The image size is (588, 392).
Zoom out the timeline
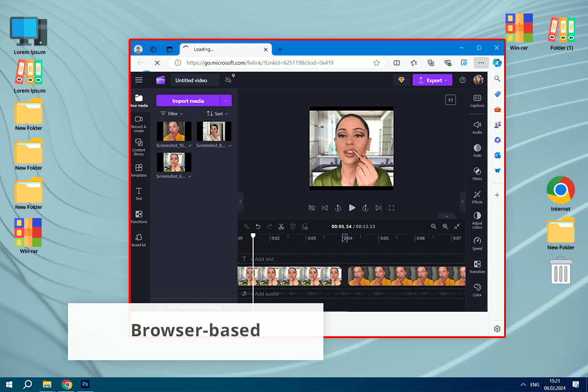434,226
